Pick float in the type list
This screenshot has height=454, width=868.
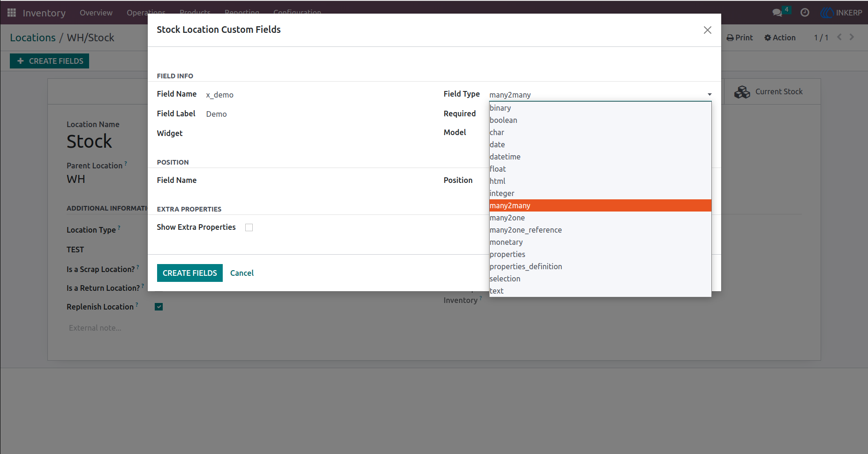coord(600,169)
